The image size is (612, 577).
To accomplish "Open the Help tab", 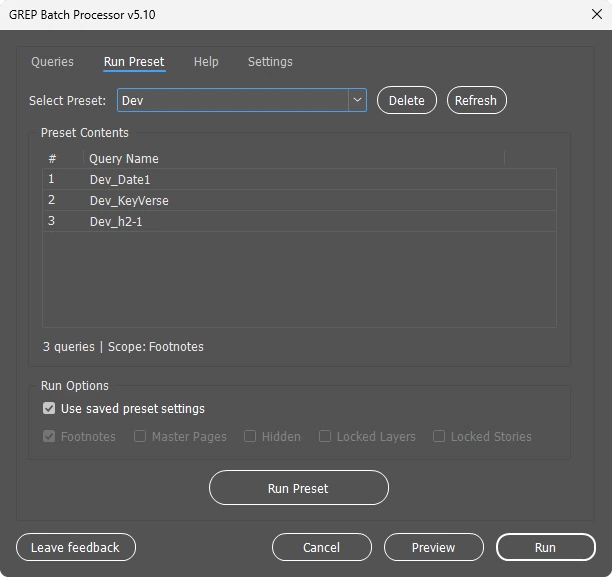I will point(206,62).
